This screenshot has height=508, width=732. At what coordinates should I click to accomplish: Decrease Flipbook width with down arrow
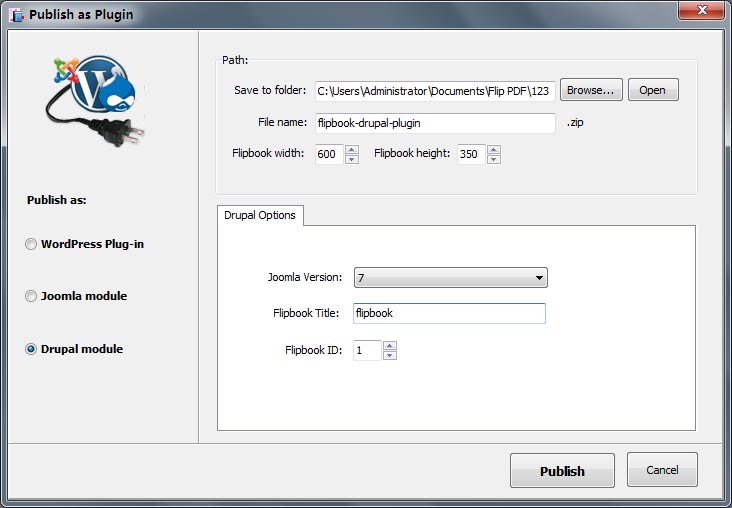352,159
